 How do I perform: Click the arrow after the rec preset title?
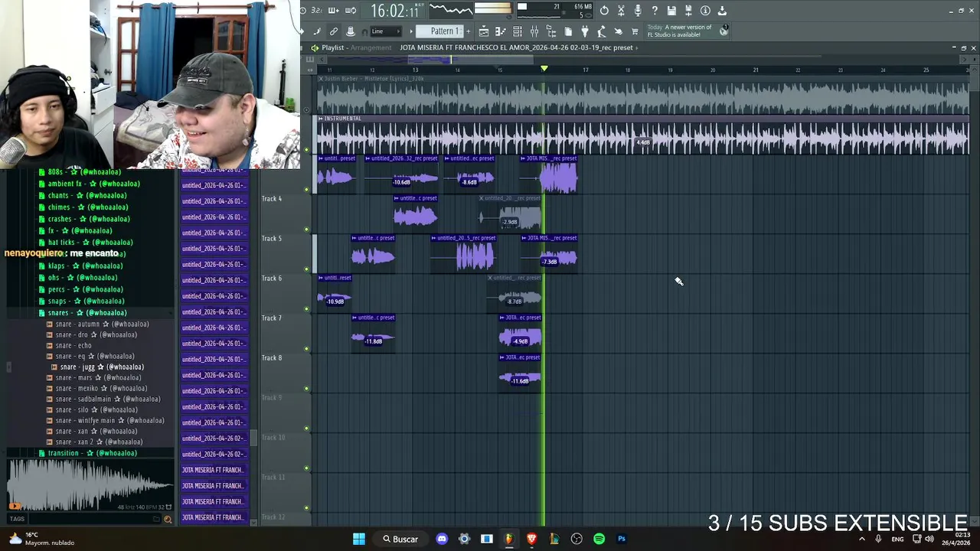[637, 47]
